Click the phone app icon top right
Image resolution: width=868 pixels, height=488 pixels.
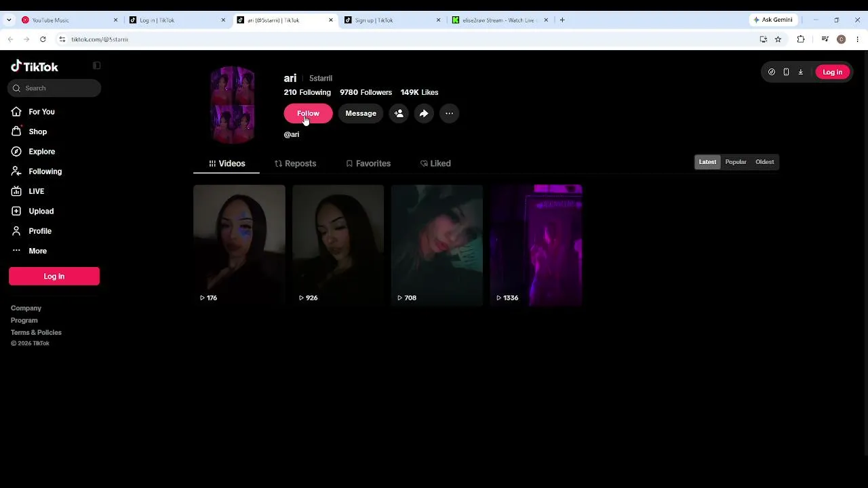[786, 72]
